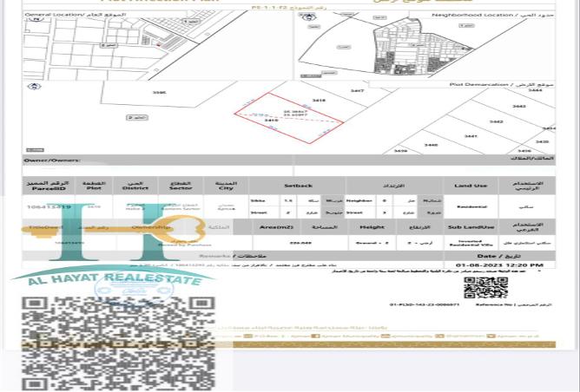
Task: Click the 'Setback' column header
Action: coord(299,186)
